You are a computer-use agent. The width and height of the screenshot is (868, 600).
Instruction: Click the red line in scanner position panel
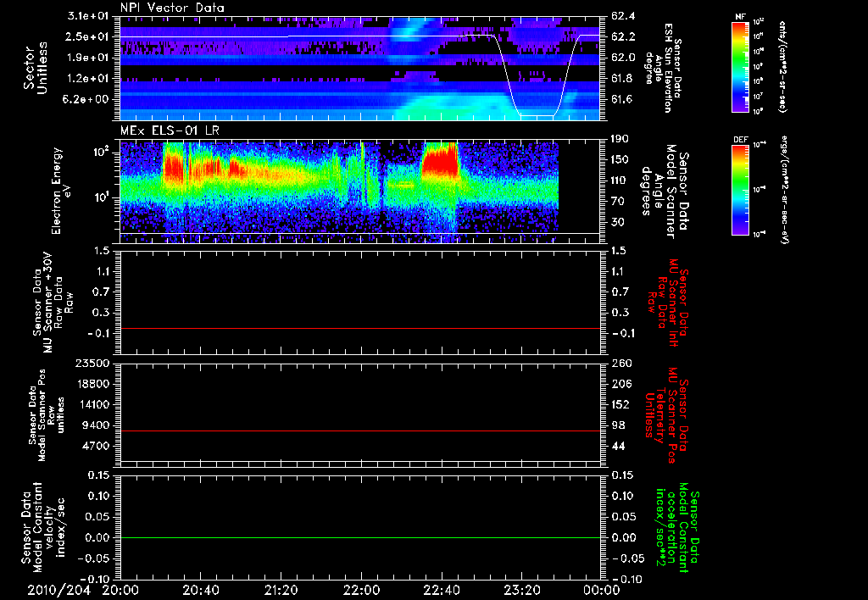360,431
